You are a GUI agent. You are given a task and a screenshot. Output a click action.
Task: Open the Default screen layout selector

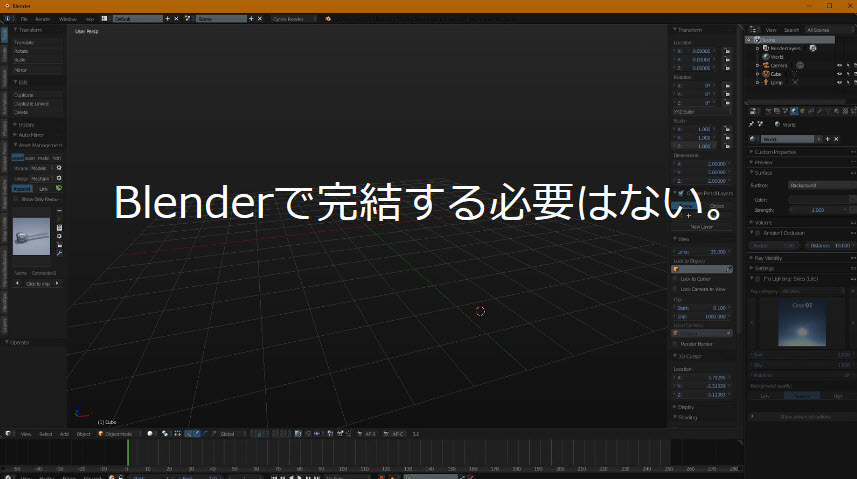tap(138, 19)
